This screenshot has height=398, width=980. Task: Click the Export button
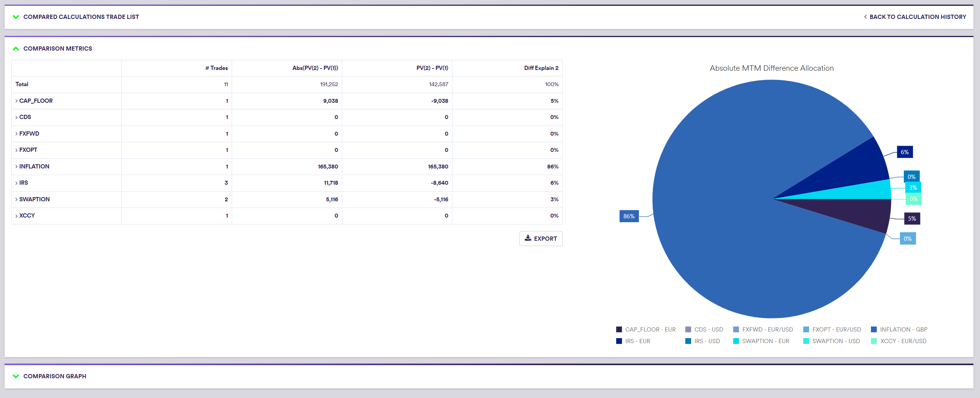point(541,239)
